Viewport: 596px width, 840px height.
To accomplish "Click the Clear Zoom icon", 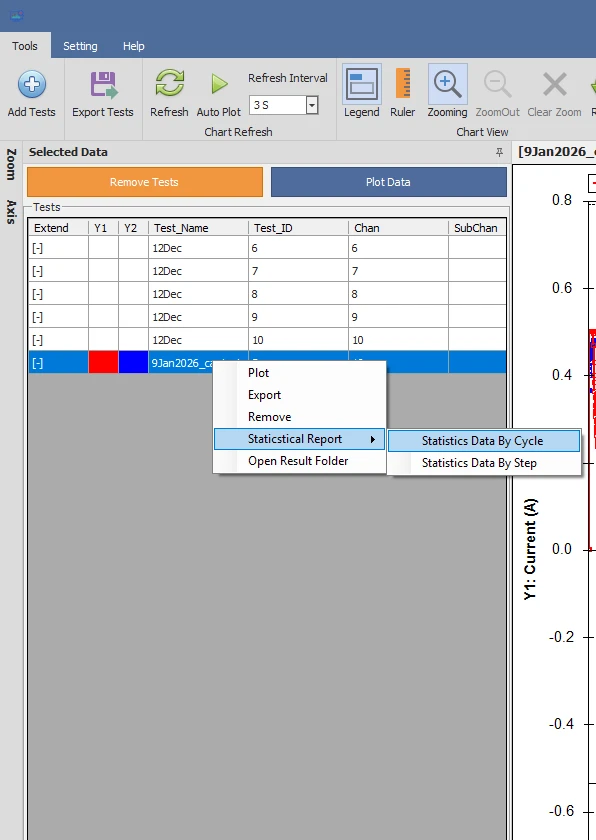I will (x=554, y=84).
